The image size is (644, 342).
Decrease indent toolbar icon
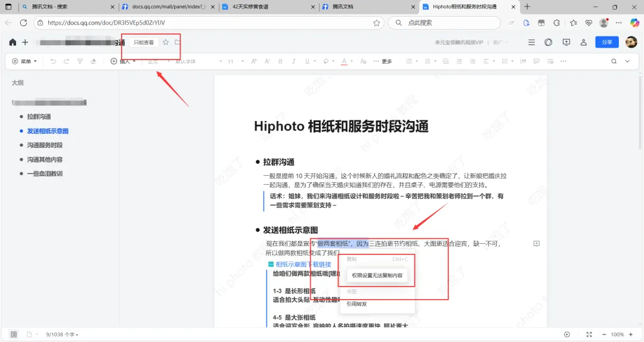459,61
